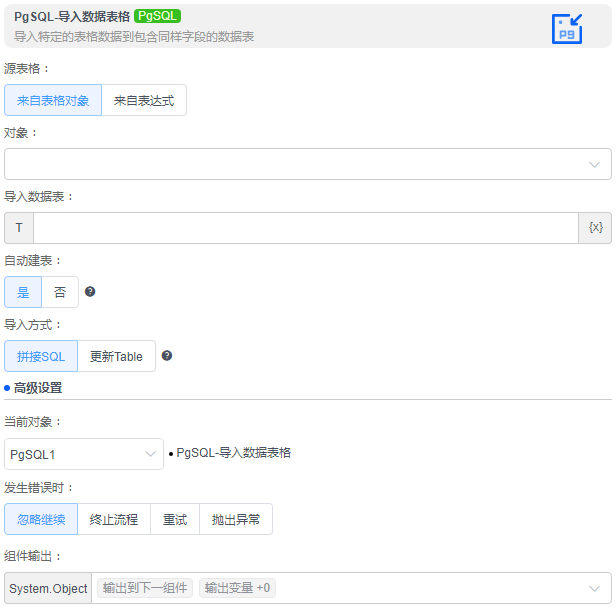Image resolution: width=616 pixels, height=609 pixels.
Task: Open the 对象 dropdown list
Action: 308,164
